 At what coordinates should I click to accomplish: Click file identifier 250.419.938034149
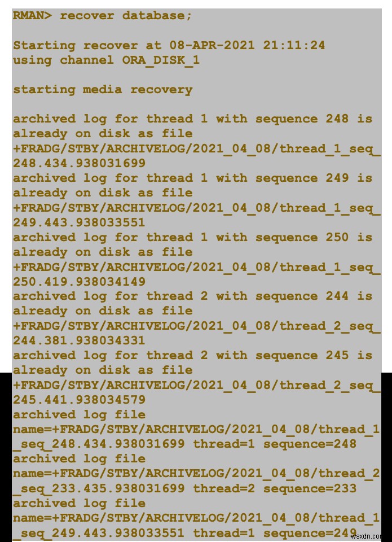[x=79, y=281]
